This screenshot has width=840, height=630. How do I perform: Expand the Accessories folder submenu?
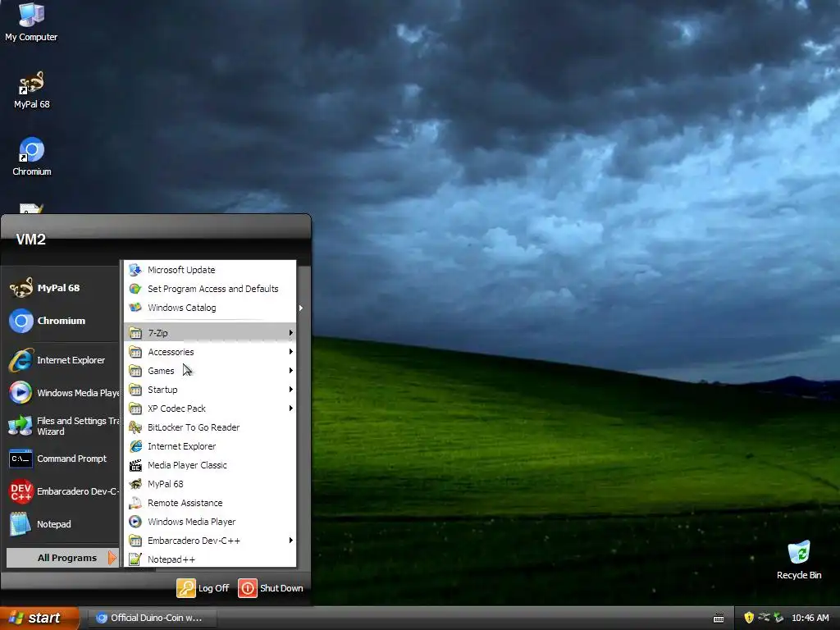210,352
